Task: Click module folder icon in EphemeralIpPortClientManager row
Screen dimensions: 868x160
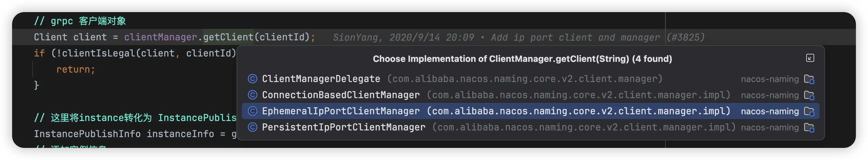Action: click(x=809, y=112)
